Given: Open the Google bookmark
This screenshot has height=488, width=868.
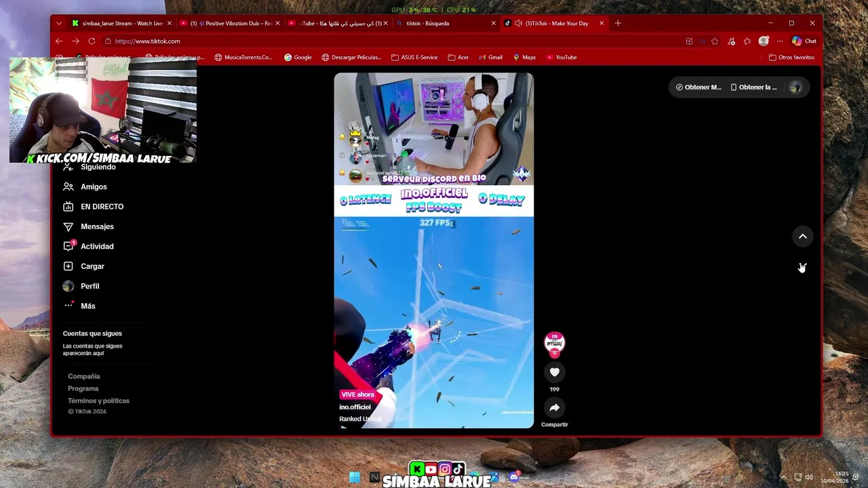Looking at the screenshot, I should (298, 58).
